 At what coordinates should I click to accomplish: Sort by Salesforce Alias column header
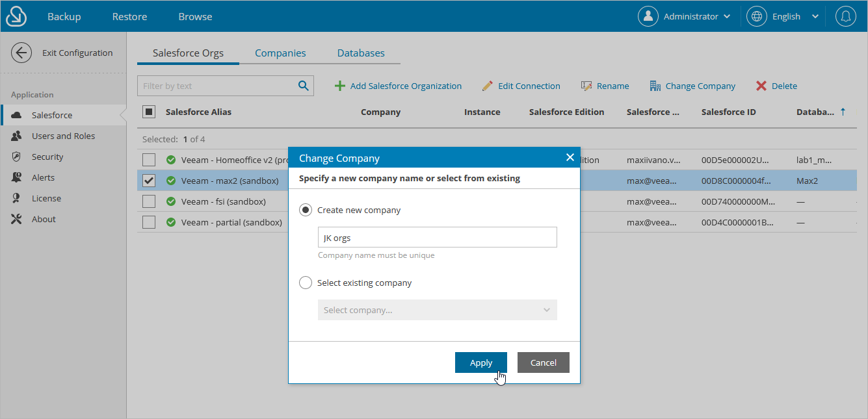(198, 112)
